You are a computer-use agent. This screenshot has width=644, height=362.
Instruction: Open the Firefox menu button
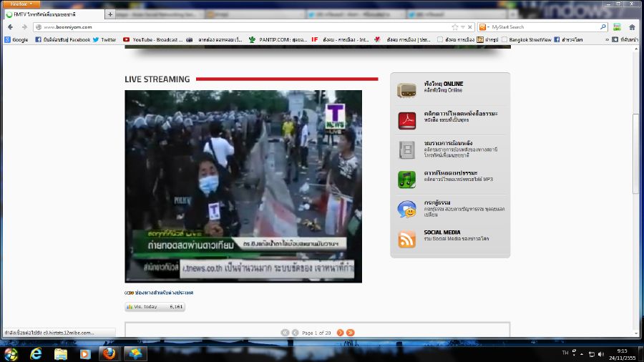pyautogui.click(x=21, y=4)
